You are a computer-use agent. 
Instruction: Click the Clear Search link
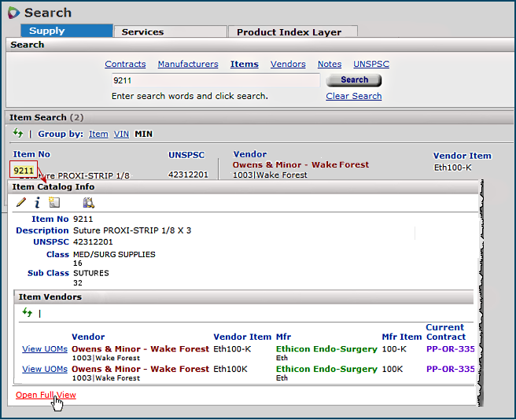353,96
